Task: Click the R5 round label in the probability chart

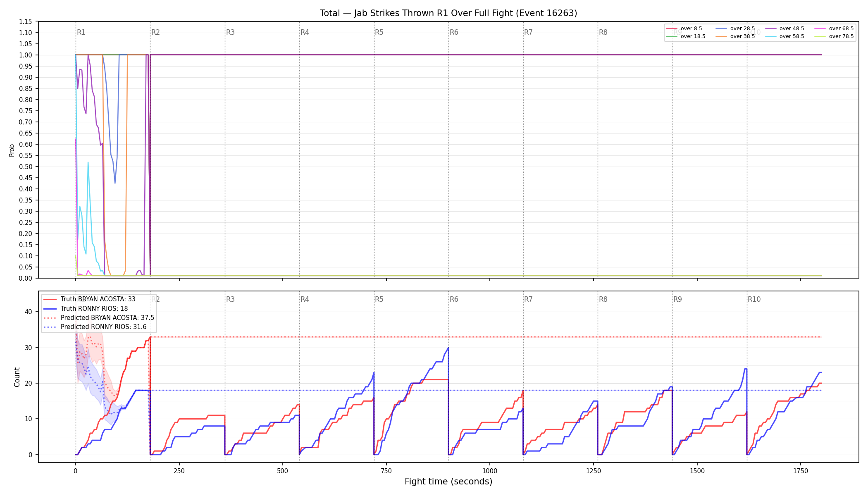Action: click(379, 32)
